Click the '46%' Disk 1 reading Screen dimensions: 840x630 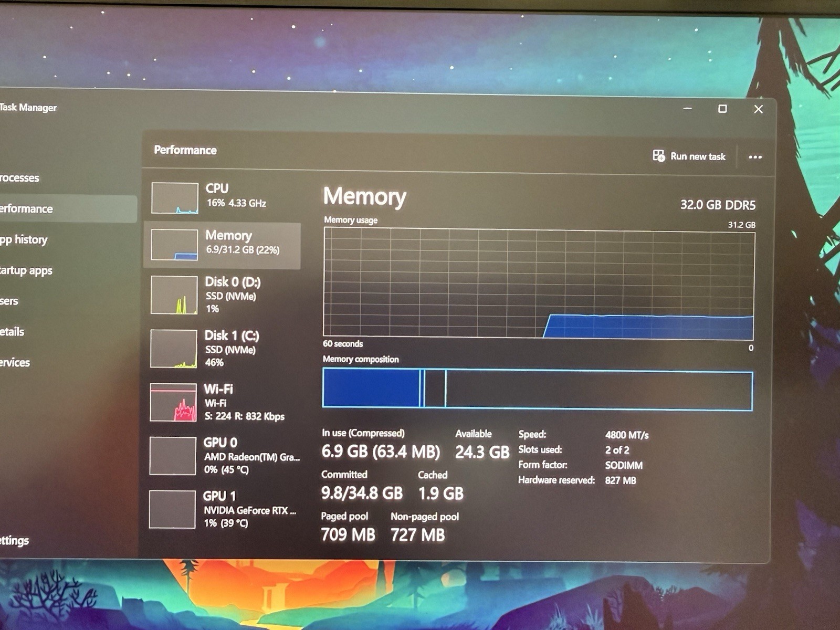214,362
